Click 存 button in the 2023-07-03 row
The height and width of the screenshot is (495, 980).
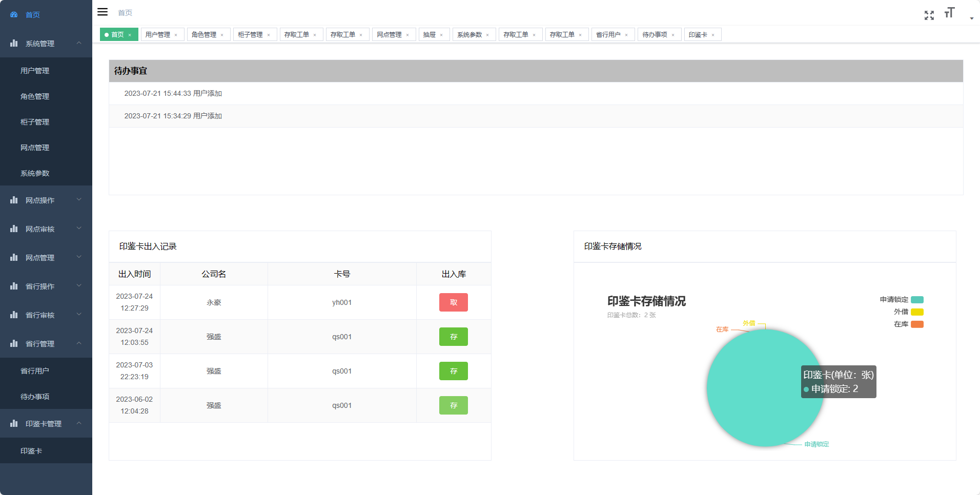tap(453, 371)
